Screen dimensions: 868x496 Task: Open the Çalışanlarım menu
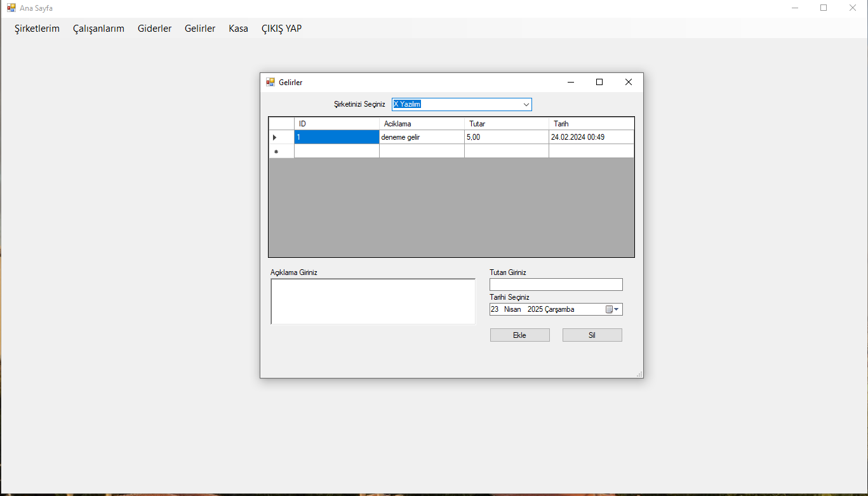[98, 29]
